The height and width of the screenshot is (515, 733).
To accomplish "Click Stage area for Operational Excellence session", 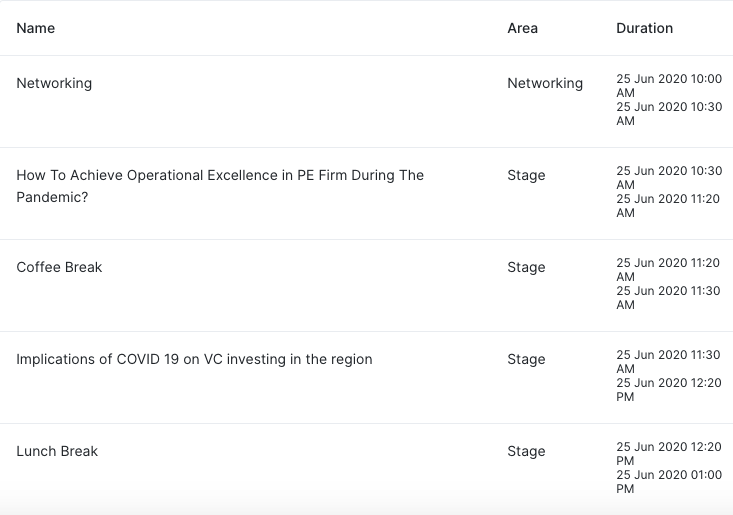I will point(526,175).
